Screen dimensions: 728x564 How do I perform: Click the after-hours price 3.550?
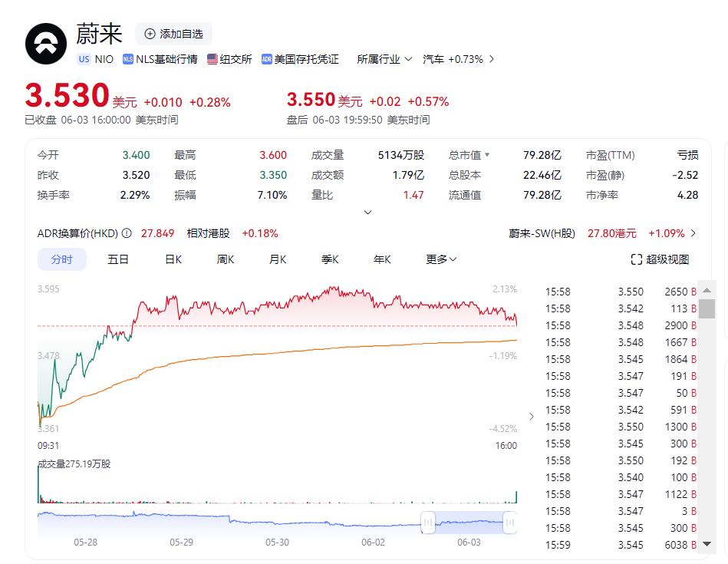311,100
